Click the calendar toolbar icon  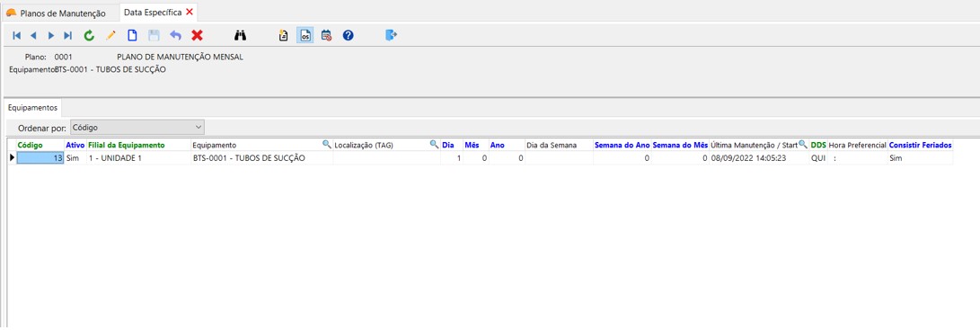(x=326, y=36)
